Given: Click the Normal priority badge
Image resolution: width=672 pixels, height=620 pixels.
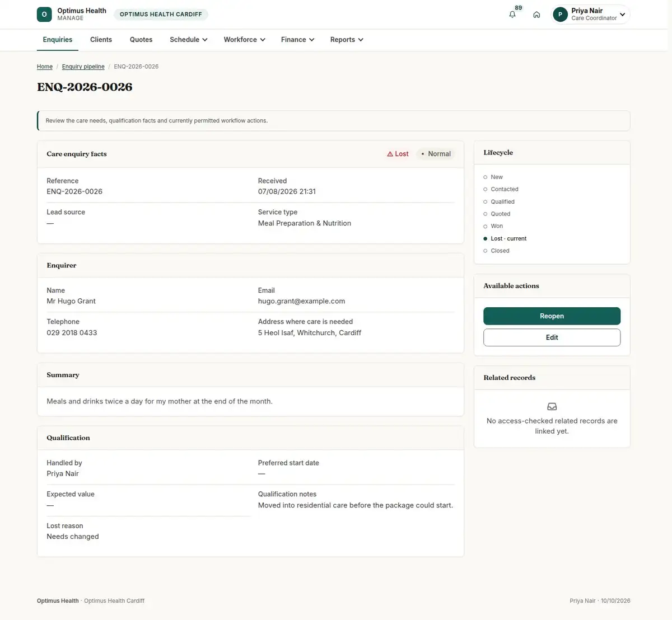Looking at the screenshot, I should [436, 154].
